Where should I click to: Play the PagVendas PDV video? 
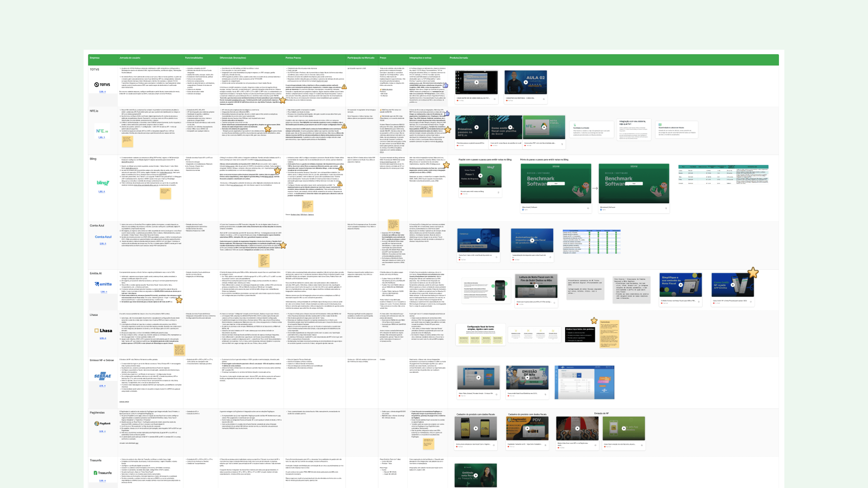[x=527, y=428]
